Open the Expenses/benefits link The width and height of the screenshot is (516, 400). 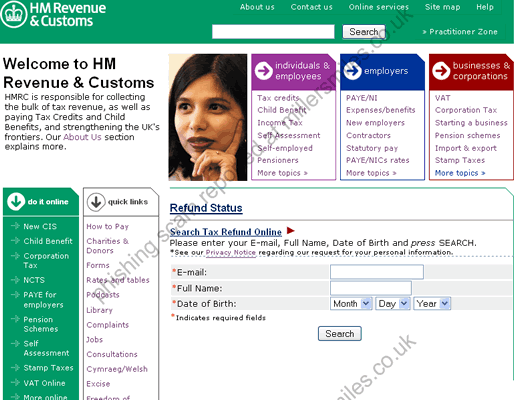[x=381, y=110]
